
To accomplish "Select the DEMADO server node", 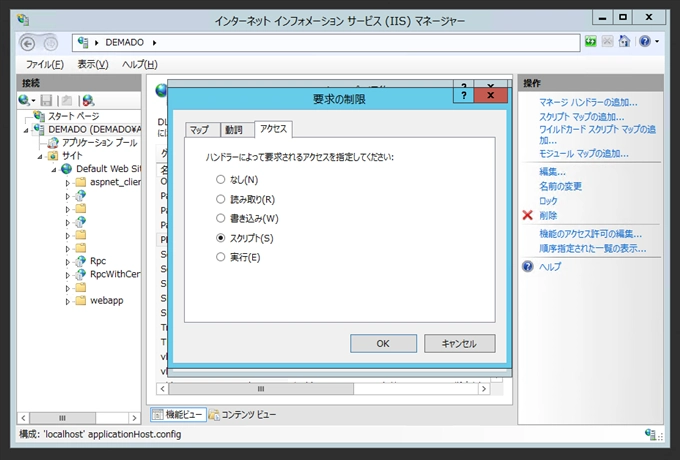I will click(x=95, y=129).
